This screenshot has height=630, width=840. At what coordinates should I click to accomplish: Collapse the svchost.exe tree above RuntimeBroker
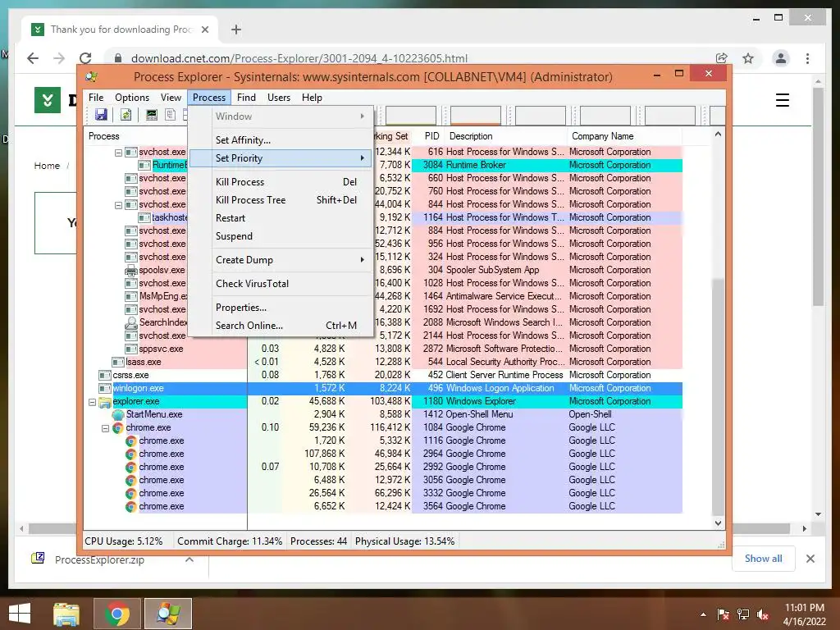[x=118, y=153]
